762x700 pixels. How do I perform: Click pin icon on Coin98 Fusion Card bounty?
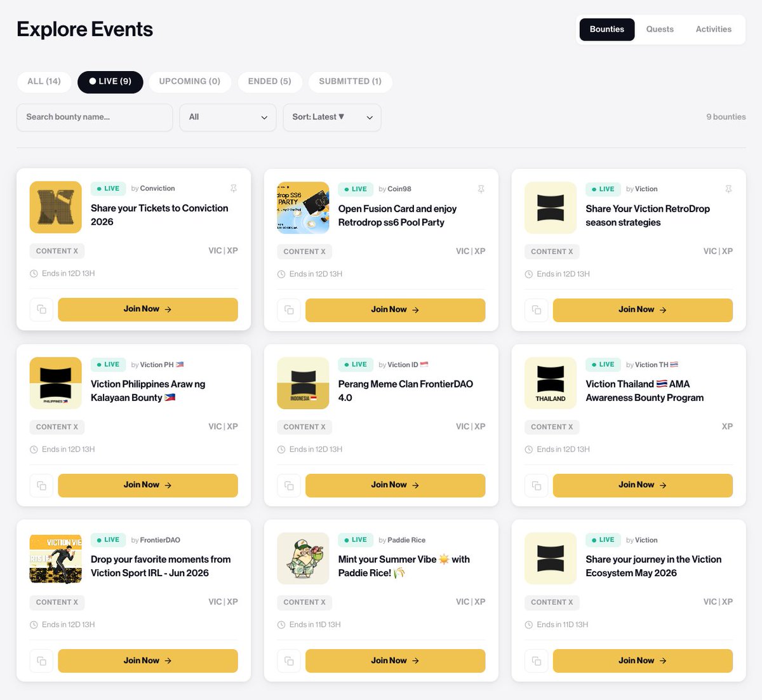coord(481,189)
